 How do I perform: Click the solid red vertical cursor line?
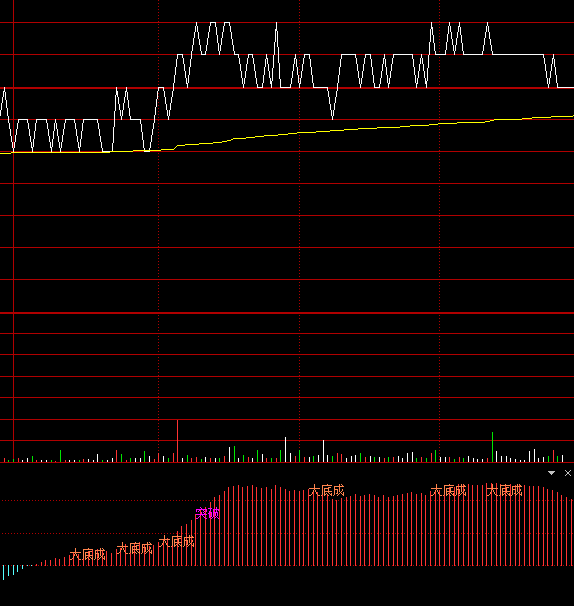coord(14,231)
